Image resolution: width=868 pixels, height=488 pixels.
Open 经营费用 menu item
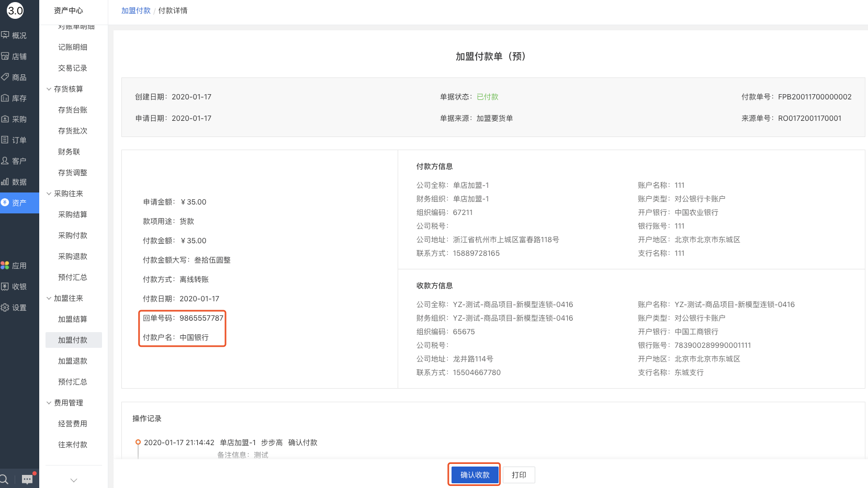(73, 424)
